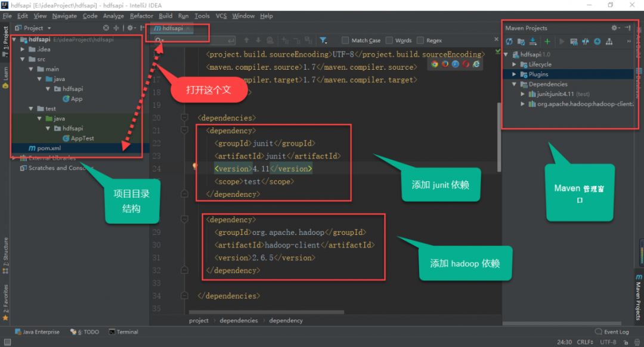Image resolution: width=644 pixels, height=347 pixels.
Task: Enable Words checkbox
Action: [389, 40]
